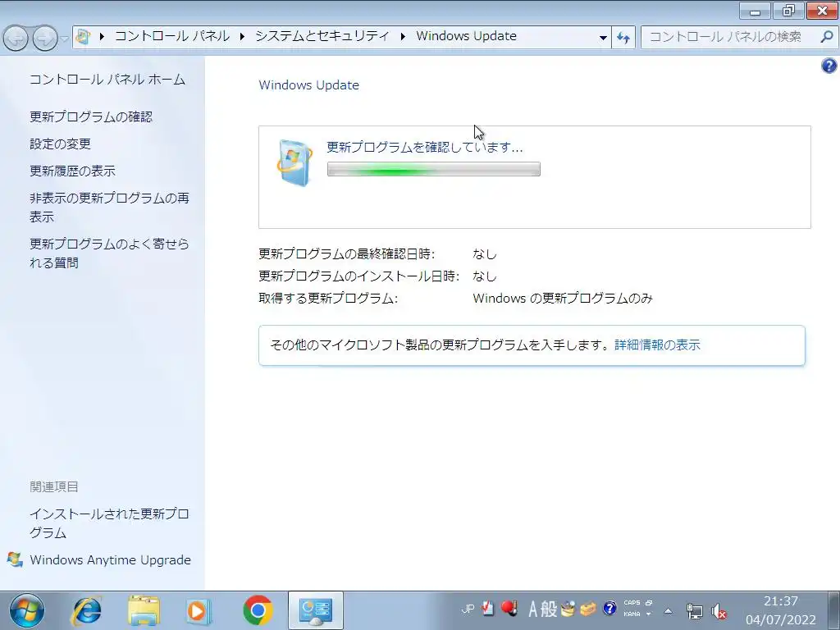Open コントロール パネル ホーム

click(107, 80)
